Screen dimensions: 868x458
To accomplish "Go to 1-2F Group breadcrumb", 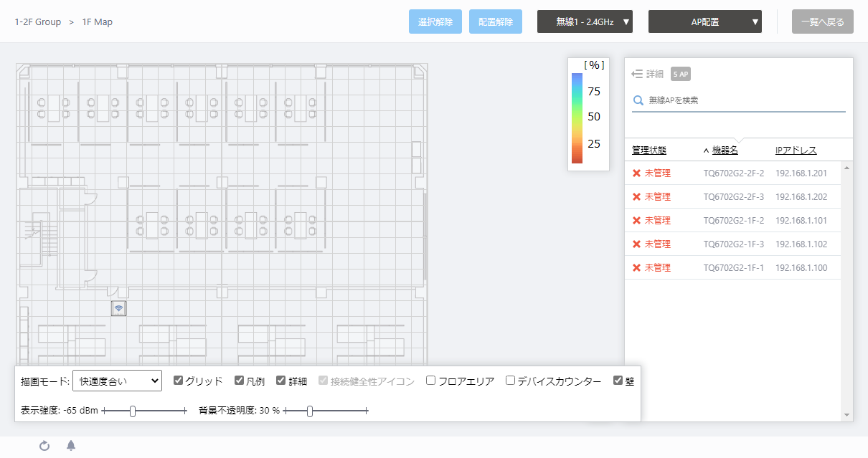I will (37, 22).
